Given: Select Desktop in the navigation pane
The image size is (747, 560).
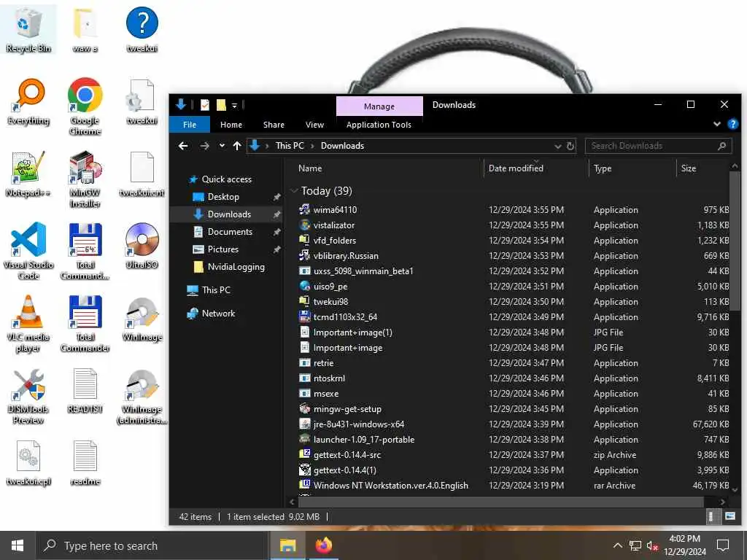Looking at the screenshot, I should [223, 197].
